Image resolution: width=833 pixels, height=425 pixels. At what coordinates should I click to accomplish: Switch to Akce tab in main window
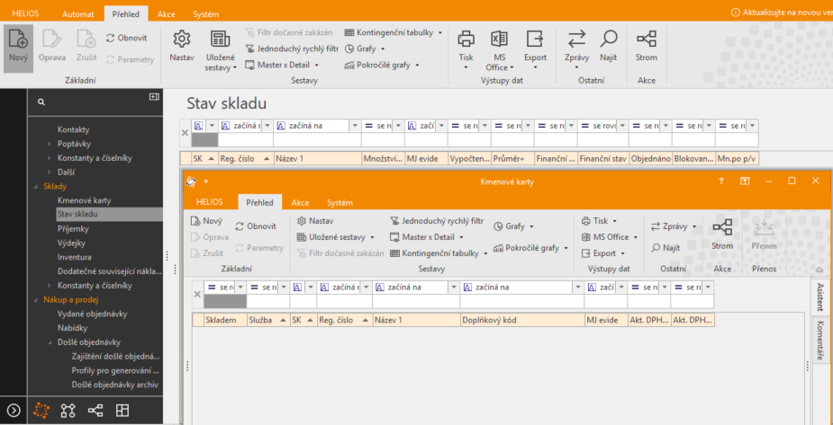click(x=166, y=14)
